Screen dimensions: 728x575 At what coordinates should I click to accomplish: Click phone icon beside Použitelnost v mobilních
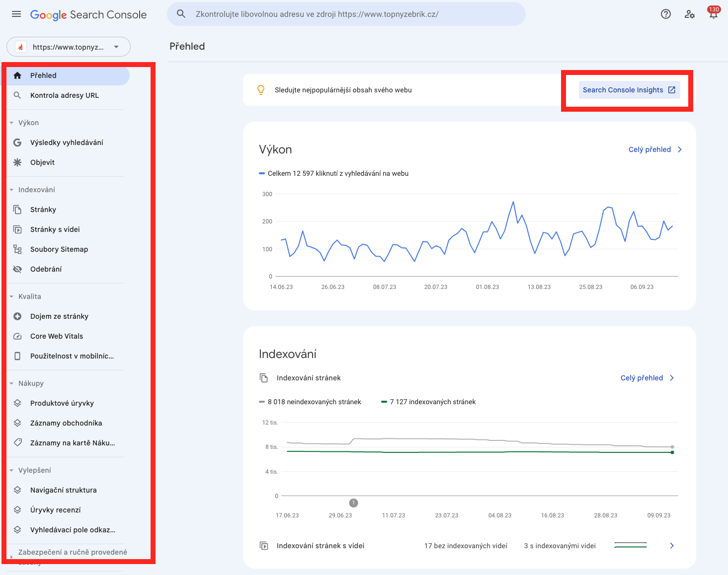pos(17,356)
